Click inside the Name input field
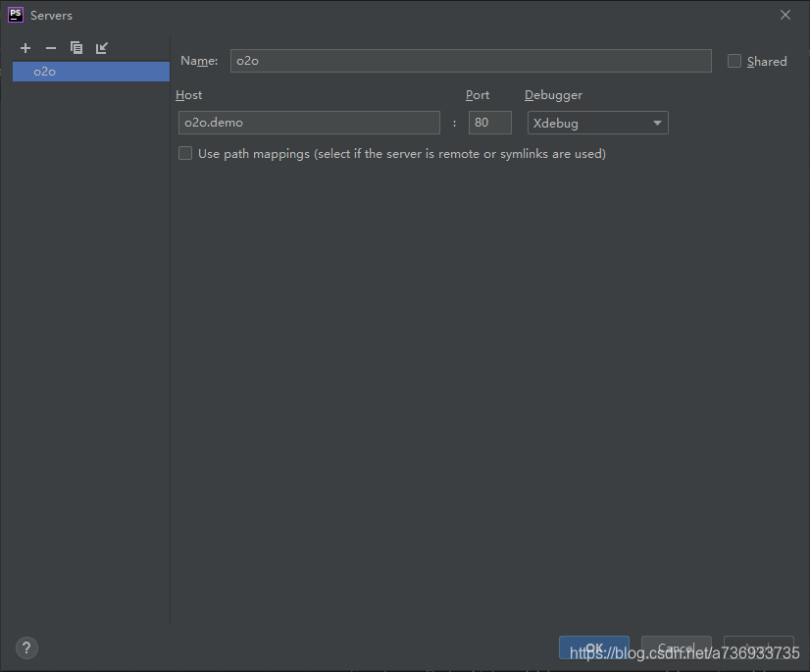Screen dimensions: 810x672 pos(471,61)
